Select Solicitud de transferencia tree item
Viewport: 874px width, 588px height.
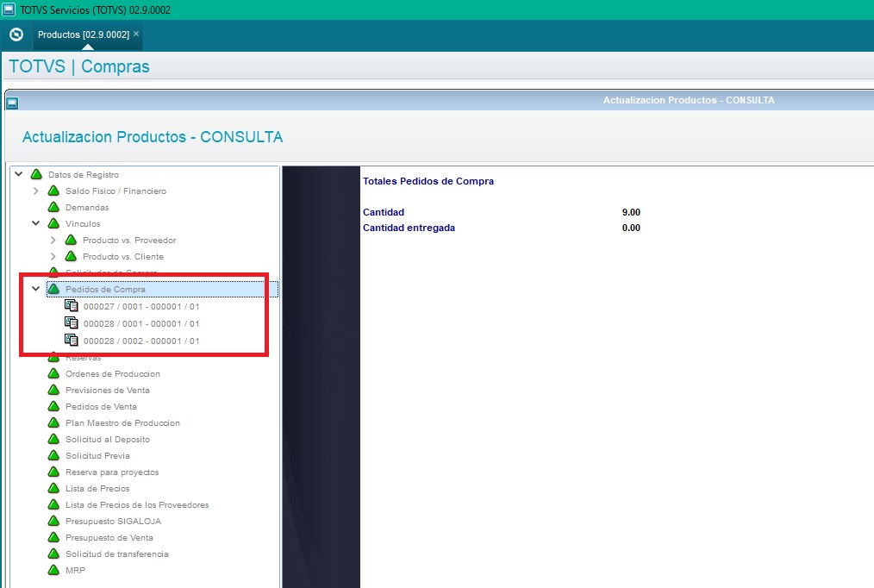tap(117, 554)
